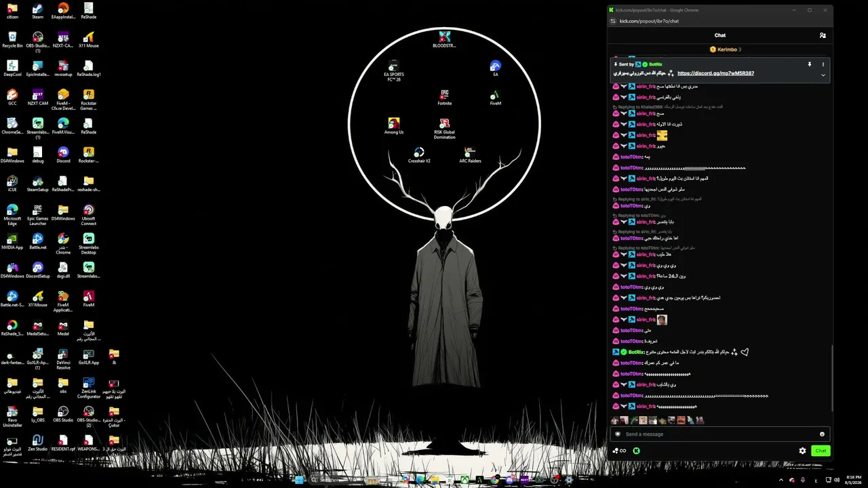This screenshot has height=488, width=868.
Task: Open the discord.gg invite link
Action: [x=715, y=73]
